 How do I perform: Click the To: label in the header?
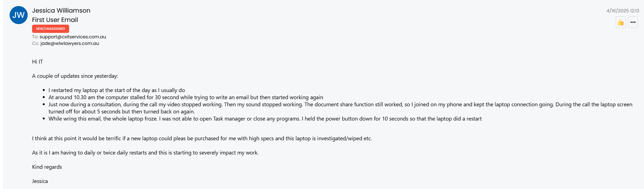[35, 37]
